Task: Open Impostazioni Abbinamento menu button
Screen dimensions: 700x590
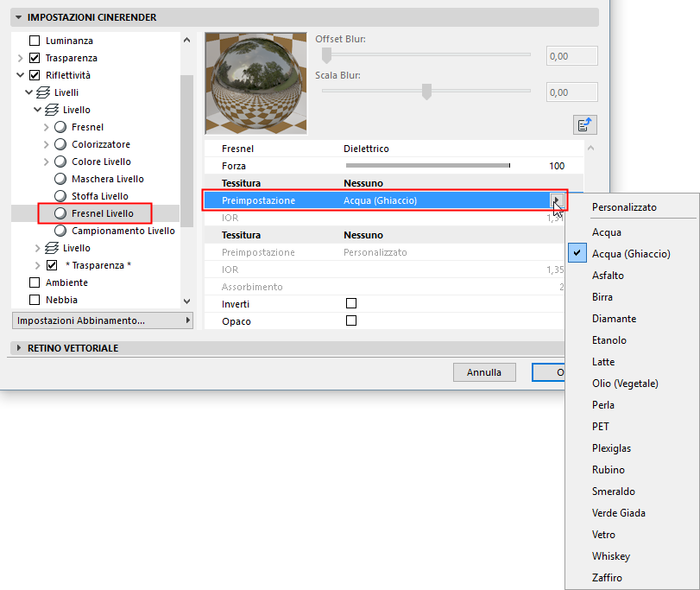Action: [103, 320]
